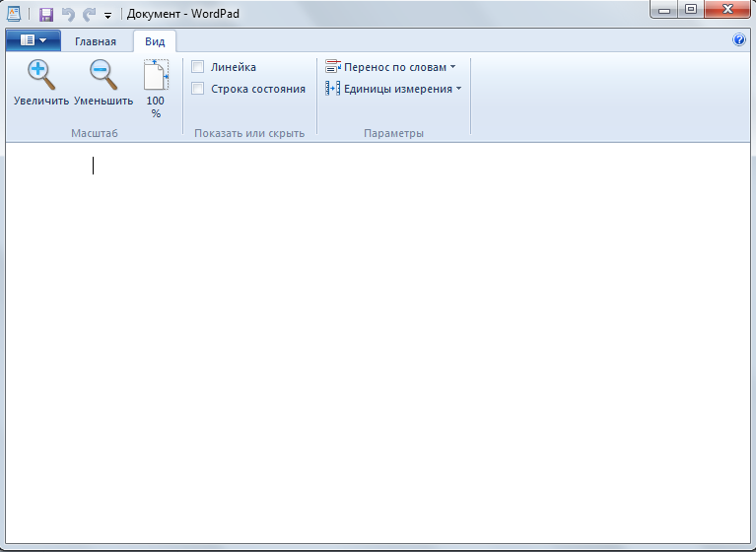The height and width of the screenshot is (552, 756).
Task: Click the Zoom in (Увеличить) magnifier
Action: (x=41, y=83)
